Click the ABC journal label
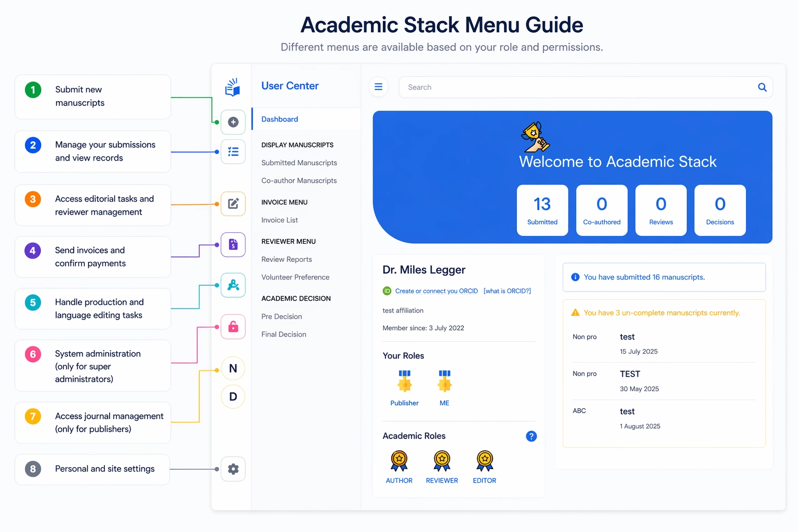Image resolution: width=798 pixels, height=532 pixels. click(579, 411)
